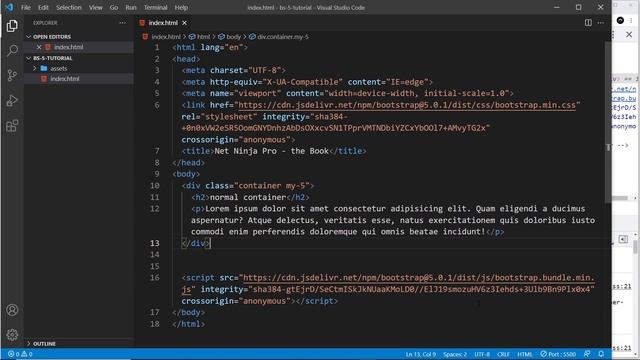Open the Edit menu

point(43,7)
